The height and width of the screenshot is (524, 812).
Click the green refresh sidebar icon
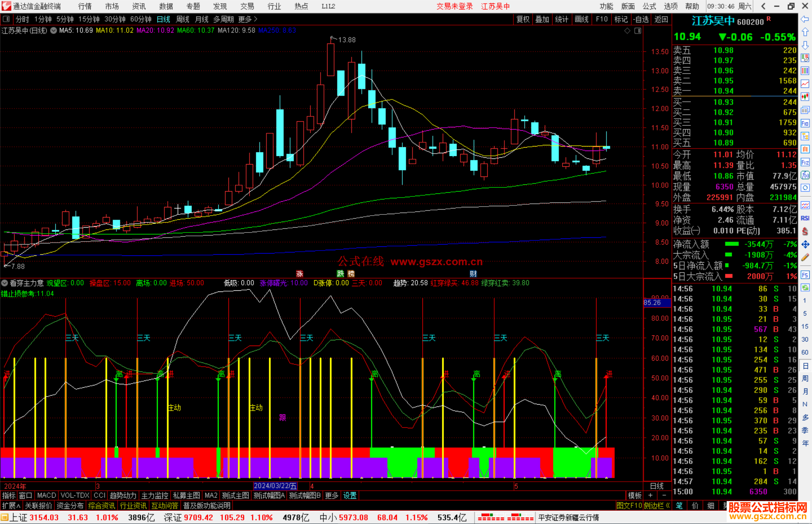805,288
